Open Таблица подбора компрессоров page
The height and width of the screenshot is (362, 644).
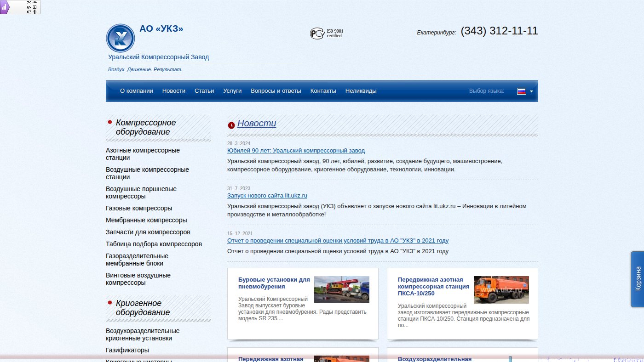(x=154, y=244)
